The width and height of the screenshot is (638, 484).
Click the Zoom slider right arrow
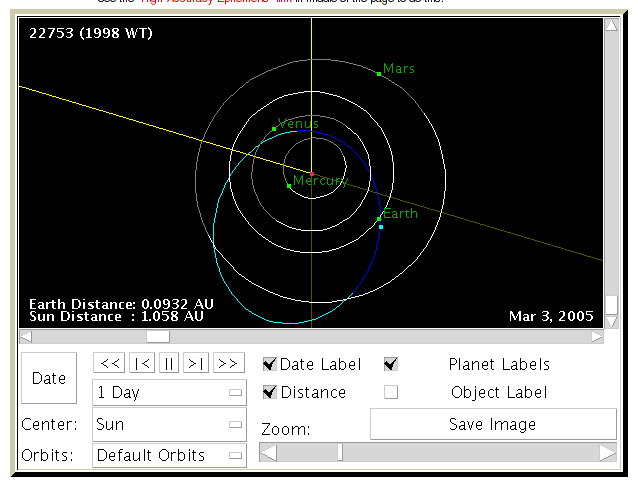coord(607,453)
